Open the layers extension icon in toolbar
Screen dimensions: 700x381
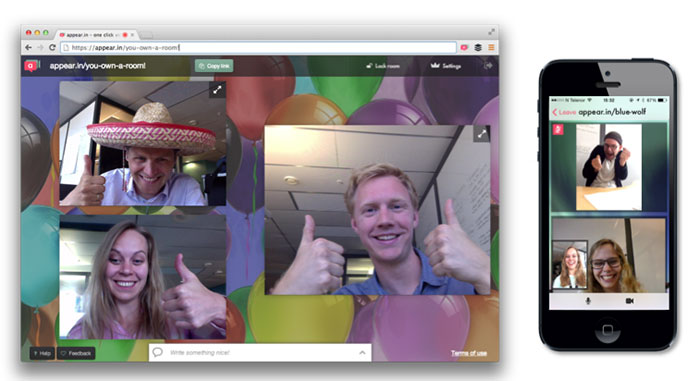pos(478,47)
